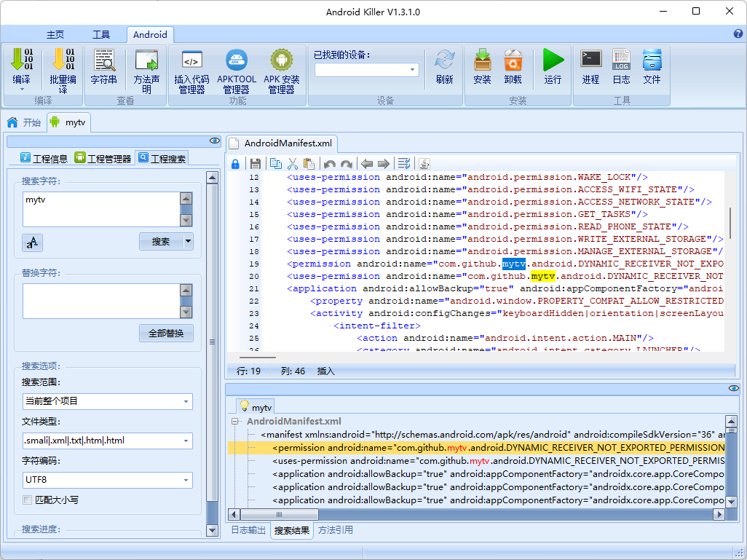Screen dimensions: 747x560
Task: Switch to the 工具 ribbon tab
Action: pos(101,34)
